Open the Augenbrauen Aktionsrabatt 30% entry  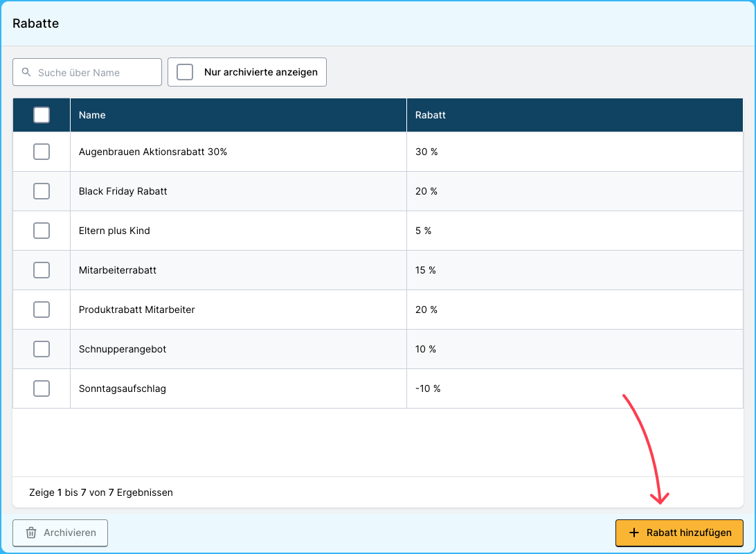[x=153, y=152]
